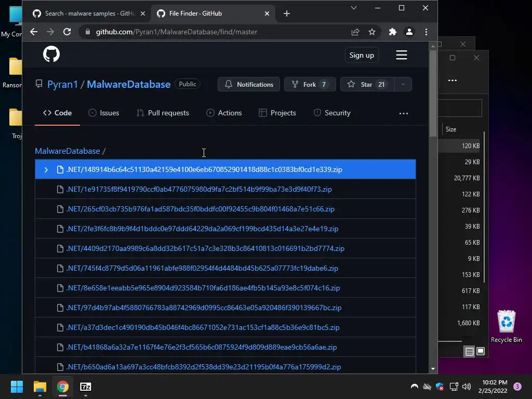Click the GitHub Octocat logo
Image resolution: width=532 pixels, height=399 pixels.
(x=51, y=54)
